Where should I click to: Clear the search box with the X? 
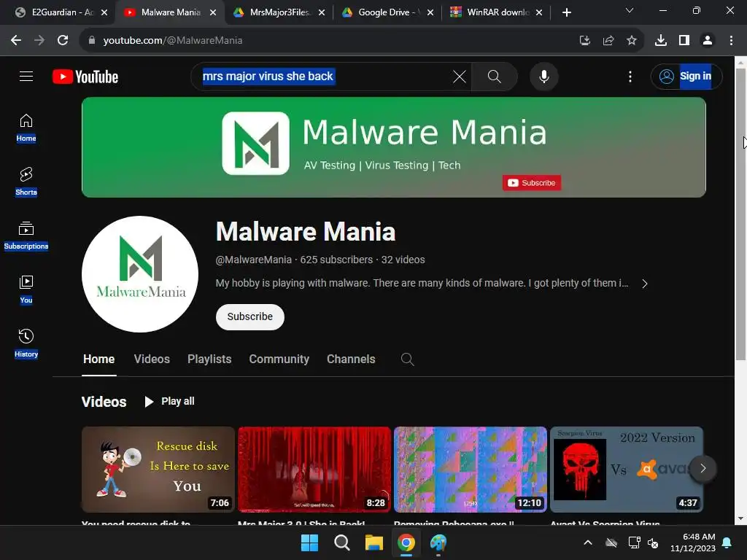click(460, 76)
